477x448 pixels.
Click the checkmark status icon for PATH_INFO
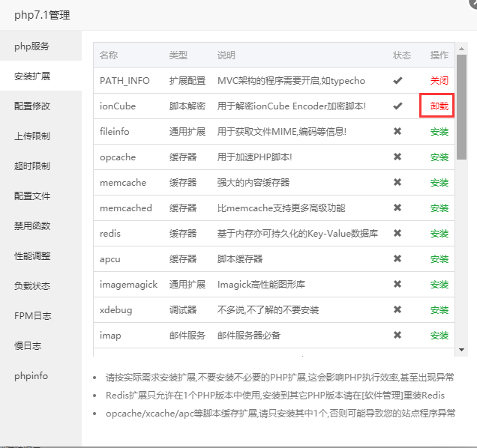coord(397,80)
